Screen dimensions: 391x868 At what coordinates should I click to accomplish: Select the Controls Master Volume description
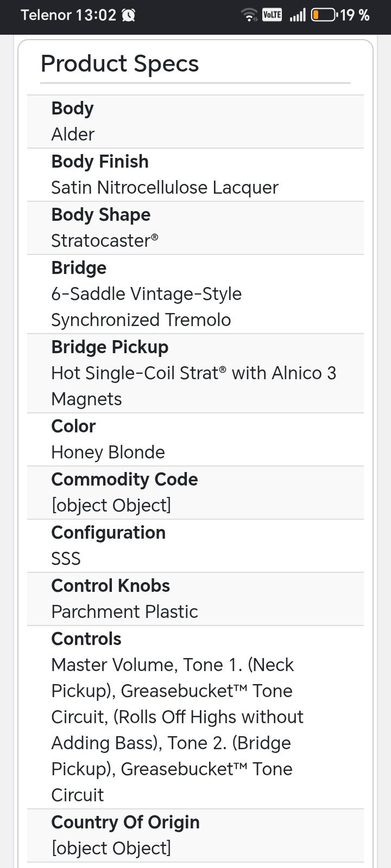click(x=177, y=730)
